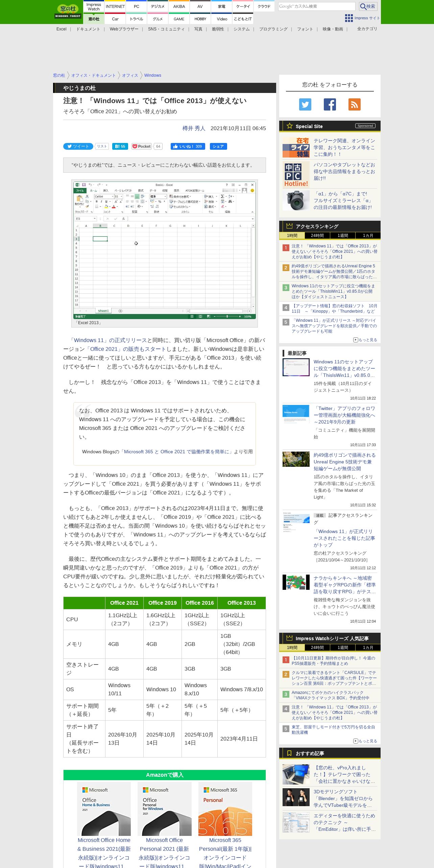434x868 pixels.
Task: Open the AKIBA site tab
Action: [x=179, y=6]
